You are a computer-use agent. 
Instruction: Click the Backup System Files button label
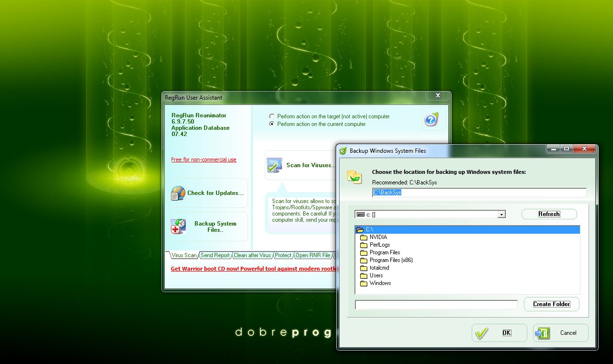[215, 227]
